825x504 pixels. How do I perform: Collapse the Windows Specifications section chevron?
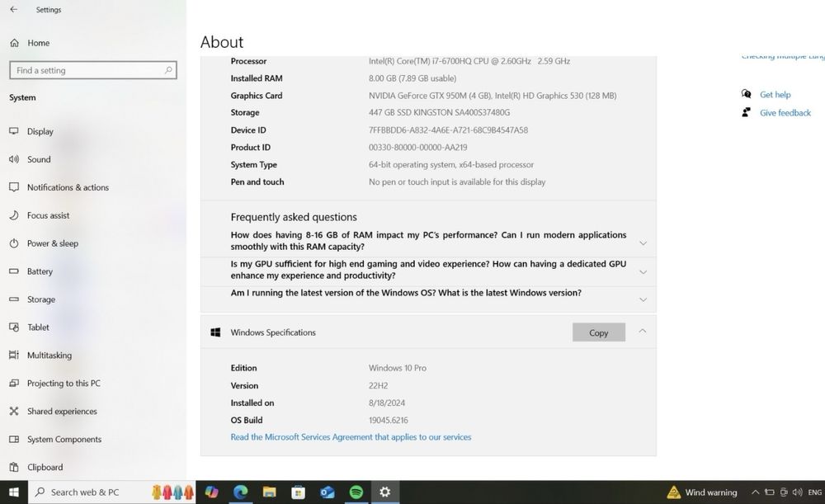coord(643,331)
